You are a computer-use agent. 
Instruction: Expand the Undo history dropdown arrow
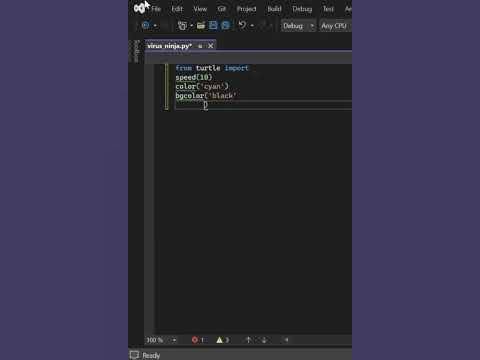(x=252, y=26)
